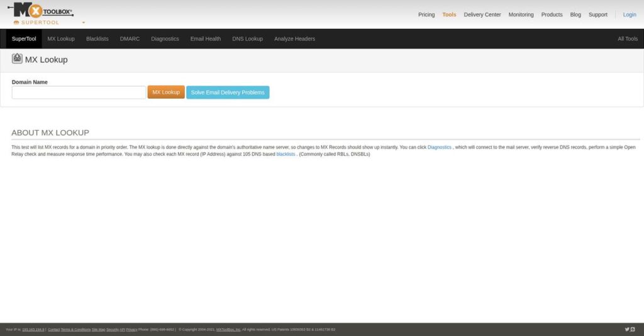Follow the Diagnostics link in description
This screenshot has height=336, width=644.
(439, 147)
